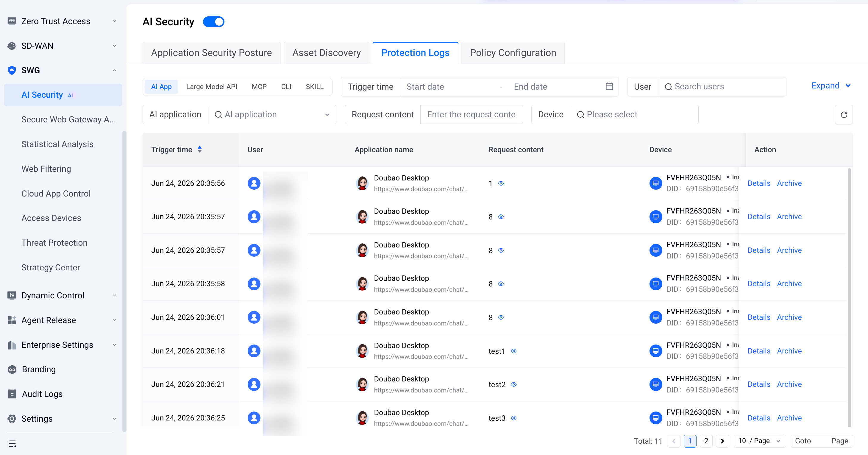Click the refresh icon beside the Device filter
868x455 pixels.
(x=844, y=115)
